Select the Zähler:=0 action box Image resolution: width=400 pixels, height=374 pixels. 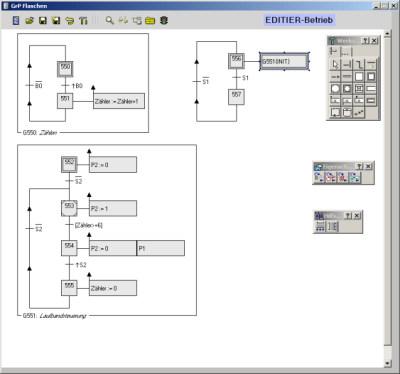pyautogui.click(x=113, y=288)
